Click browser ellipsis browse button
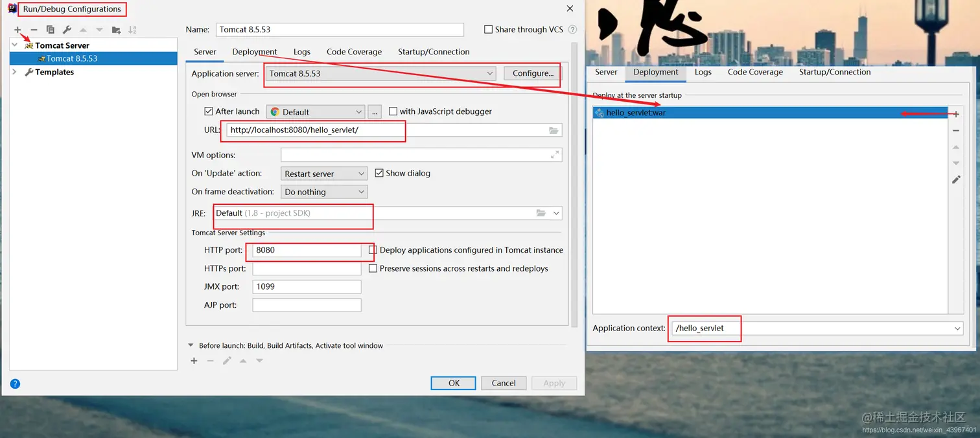 pyautogui.click(x=375, y=112)
